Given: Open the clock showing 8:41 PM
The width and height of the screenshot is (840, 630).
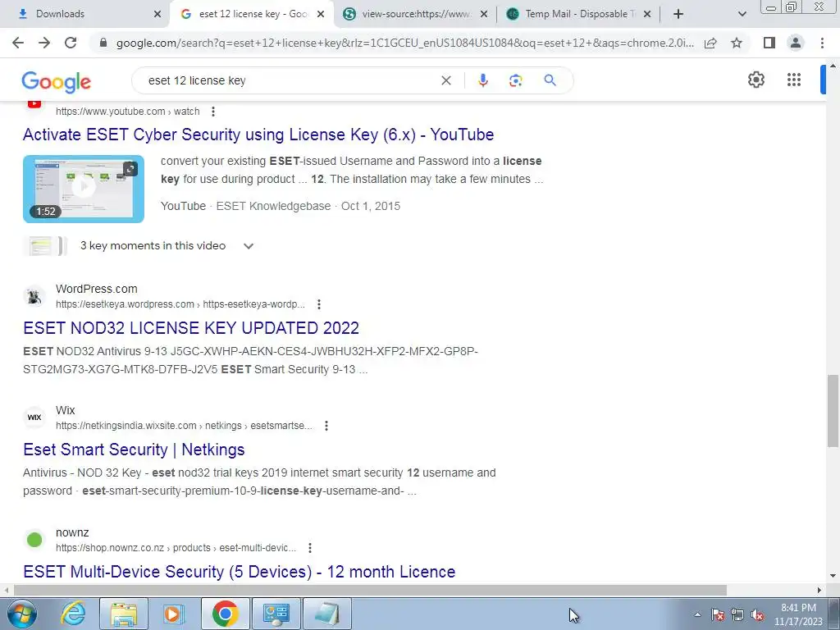Looking at the screenshot, I should point(798,614).
